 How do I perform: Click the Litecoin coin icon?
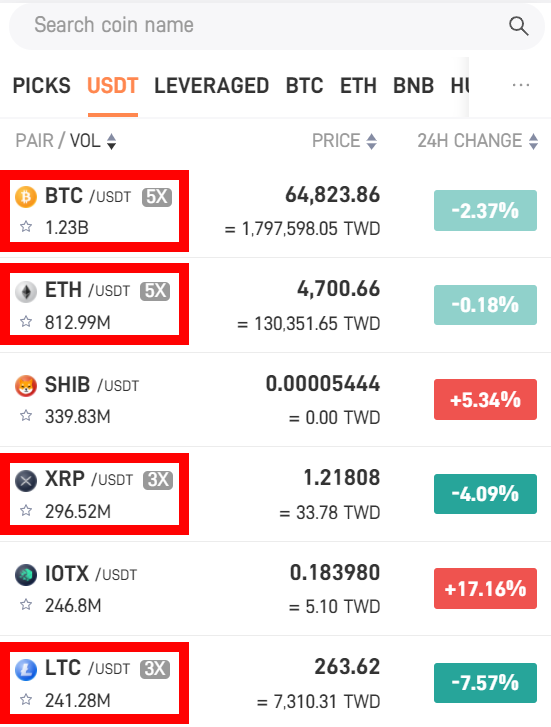26,670
